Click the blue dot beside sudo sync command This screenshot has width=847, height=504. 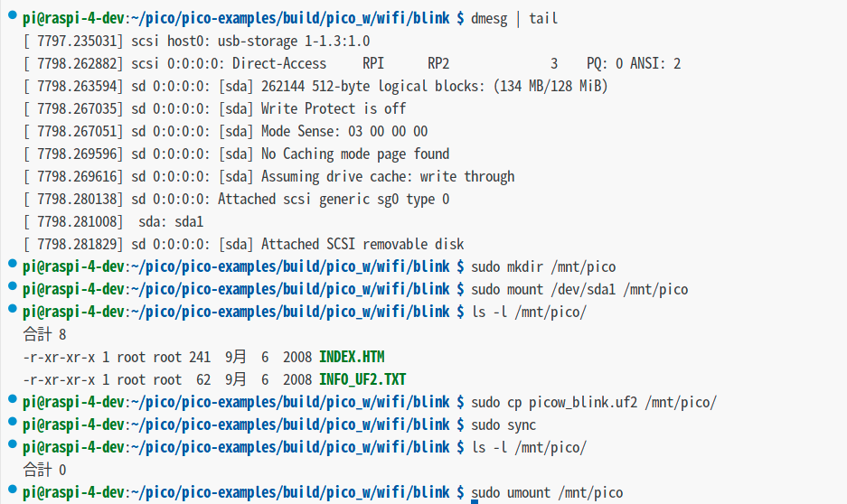pyautogui.click(x=13, y=422)
